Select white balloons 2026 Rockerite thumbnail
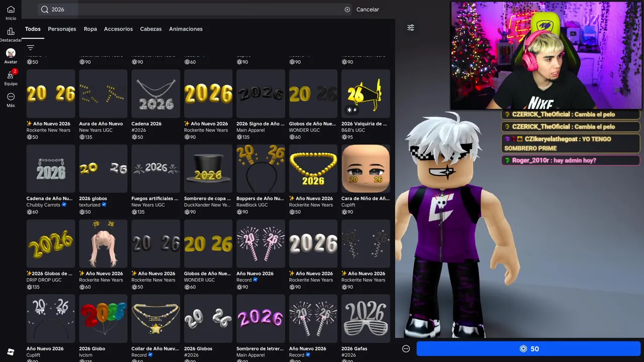The image size is (644, 362). [x=313, y=244]
